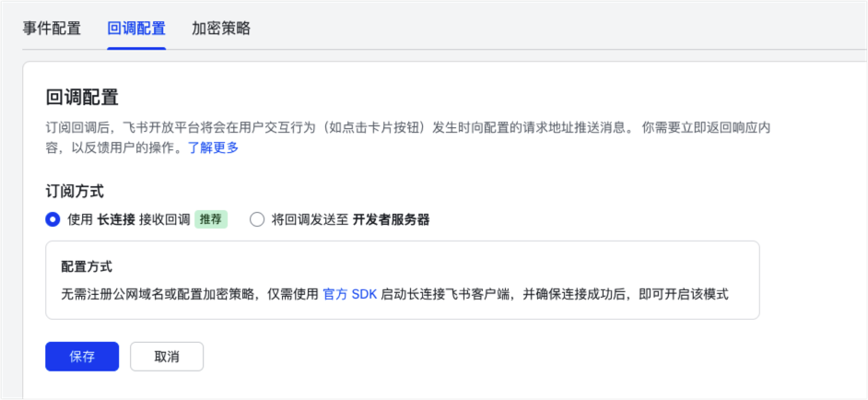This screenshot has height=400, width=868.
Task: Open the 了解更多 link
Action: (213, 147)
